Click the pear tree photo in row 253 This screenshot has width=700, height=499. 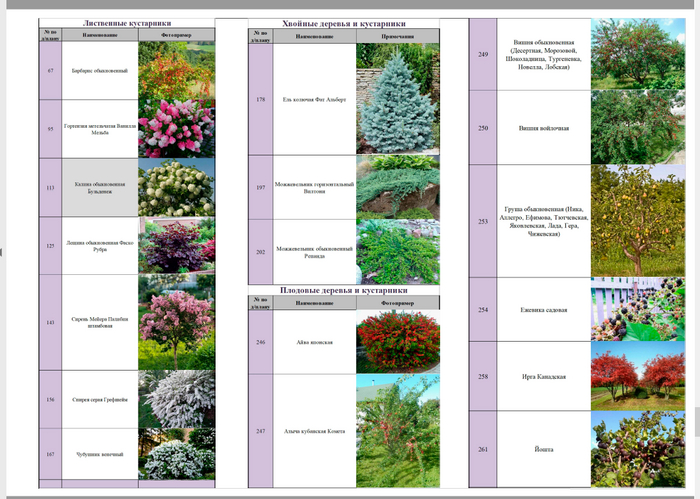(638, 221)
